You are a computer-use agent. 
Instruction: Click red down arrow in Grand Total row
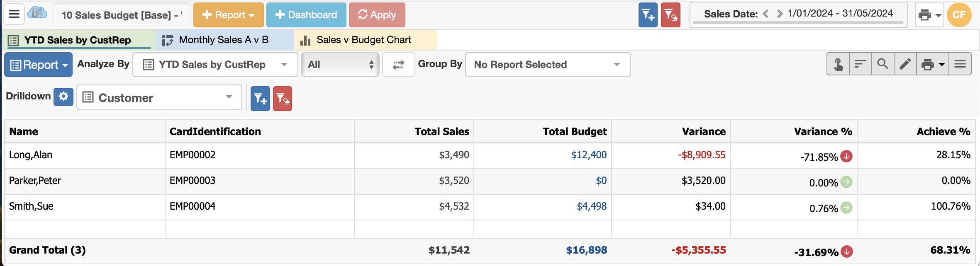coord(847,251)
